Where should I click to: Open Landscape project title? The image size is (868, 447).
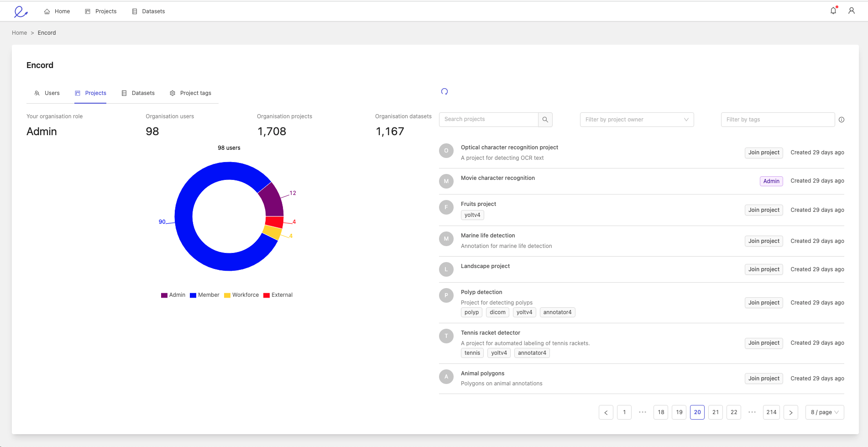point(485,266)
